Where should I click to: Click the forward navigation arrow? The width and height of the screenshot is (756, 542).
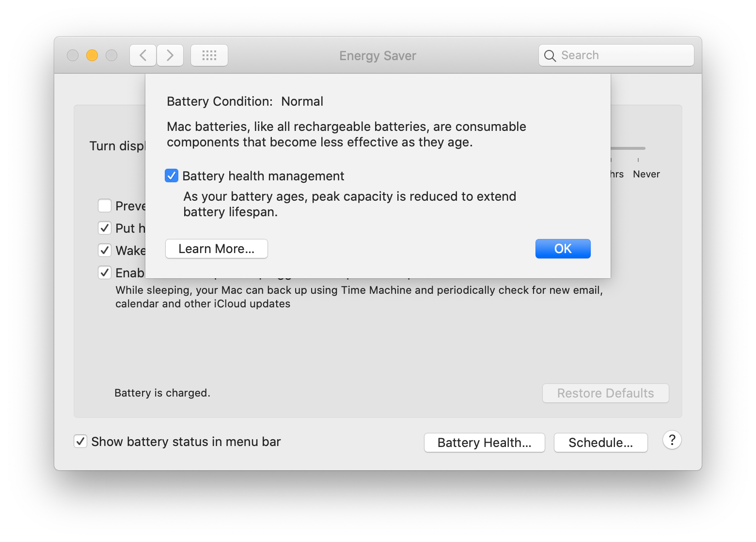point(170,55)
